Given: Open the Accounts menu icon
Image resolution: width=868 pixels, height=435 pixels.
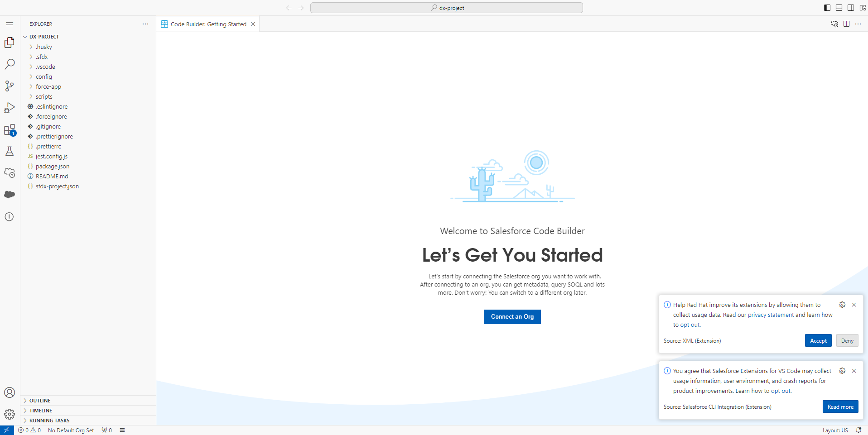Looking at the screenshot, I should tap(10, 392).
